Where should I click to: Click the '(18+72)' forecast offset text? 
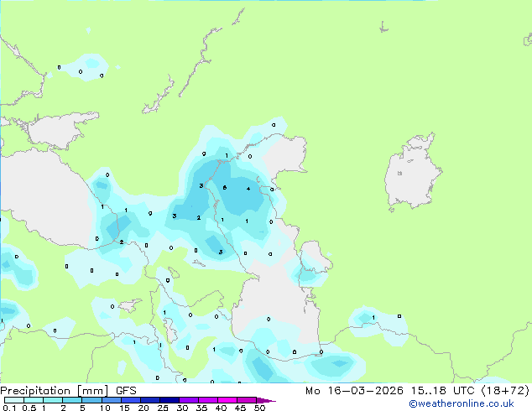coord(505,391)
